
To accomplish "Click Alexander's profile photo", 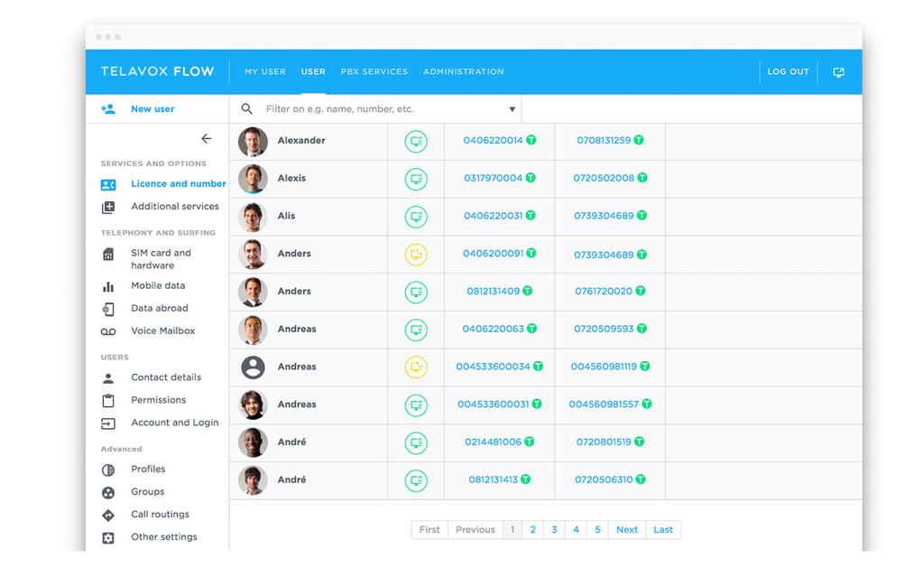I will tap(253, 142).
